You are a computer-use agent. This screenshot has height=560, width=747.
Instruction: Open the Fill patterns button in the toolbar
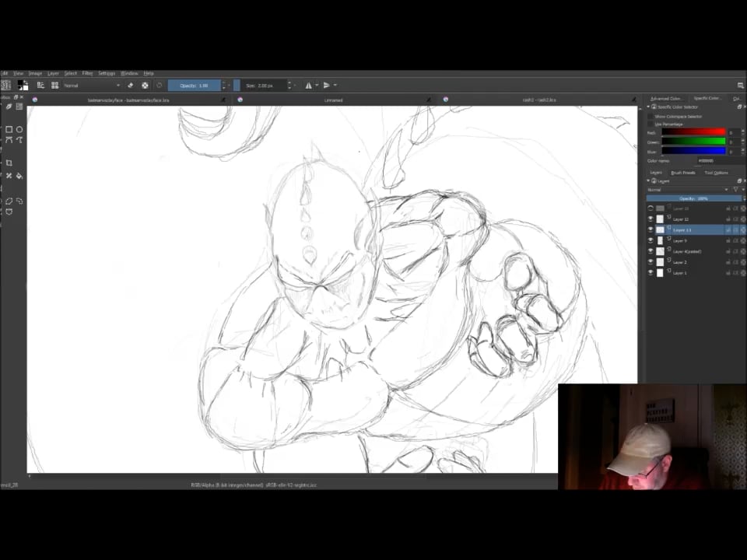tap(5, 86)
